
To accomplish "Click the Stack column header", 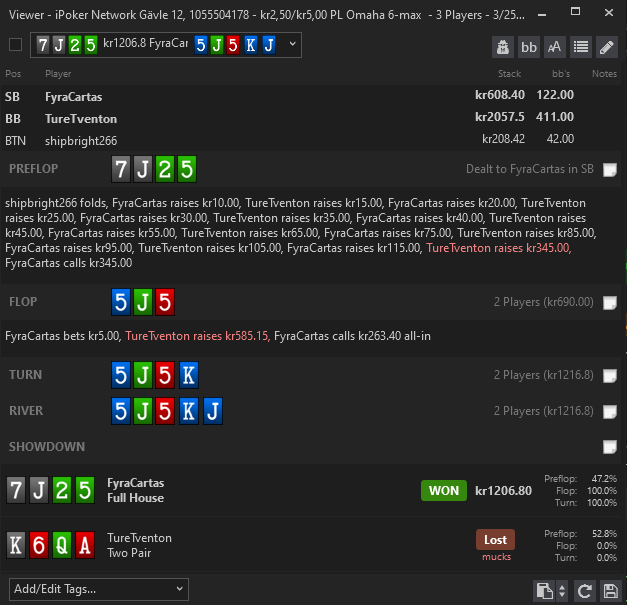I will 509,74.
